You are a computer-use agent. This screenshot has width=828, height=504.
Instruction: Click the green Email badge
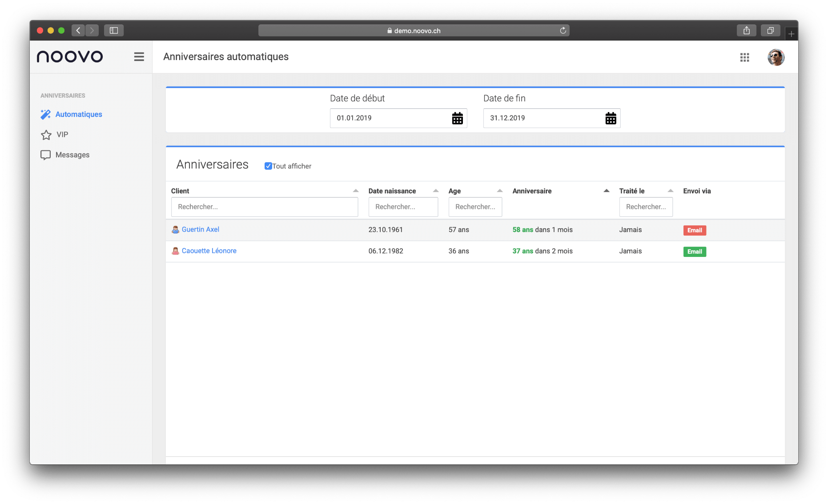point(694,252)
